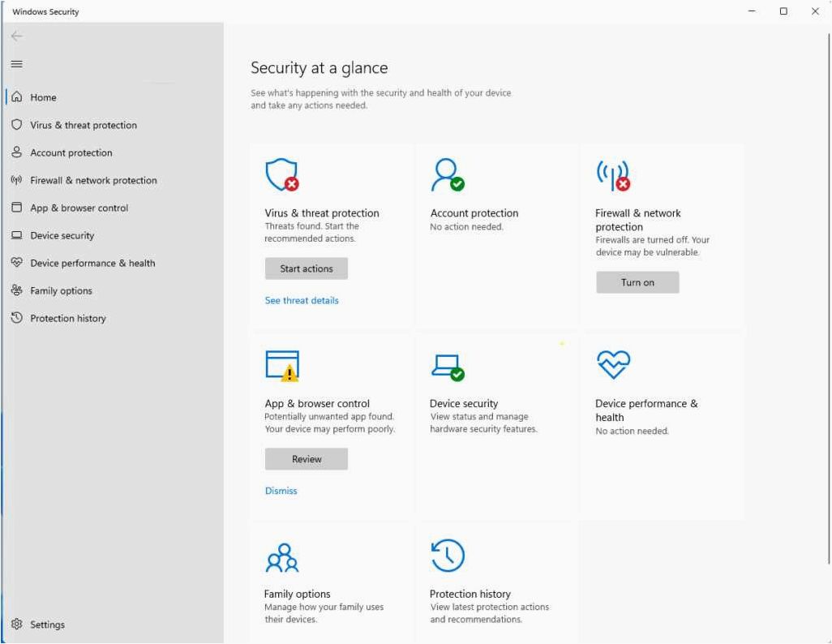
Task: Click the large laptop icon with green check
Action: (448, 367)
